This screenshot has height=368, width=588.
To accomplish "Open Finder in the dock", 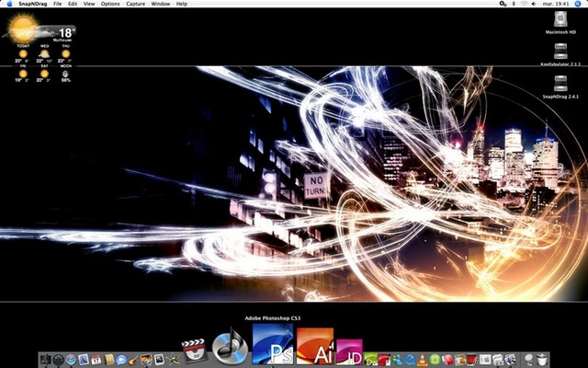I will tap(46, 360).
